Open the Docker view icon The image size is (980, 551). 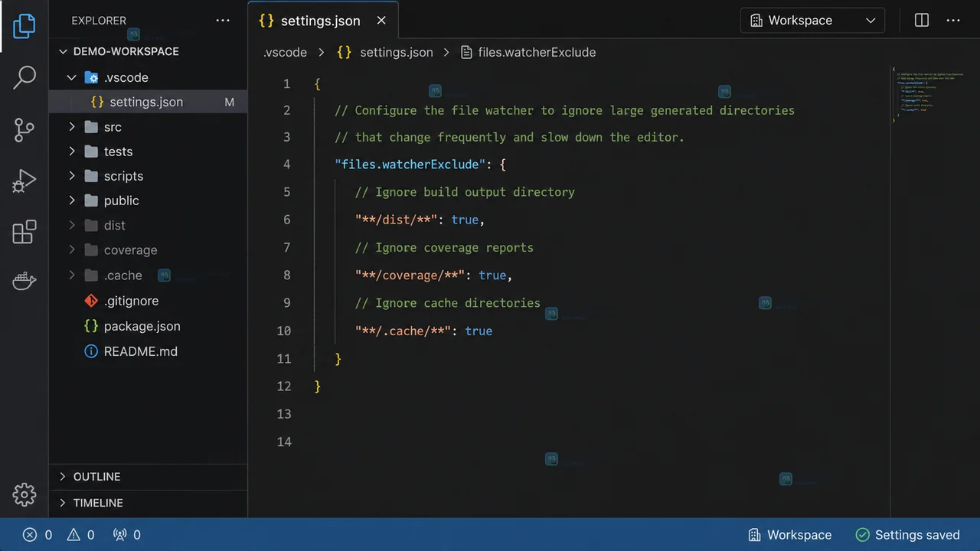pyautogui.click(x=24, y=281)
